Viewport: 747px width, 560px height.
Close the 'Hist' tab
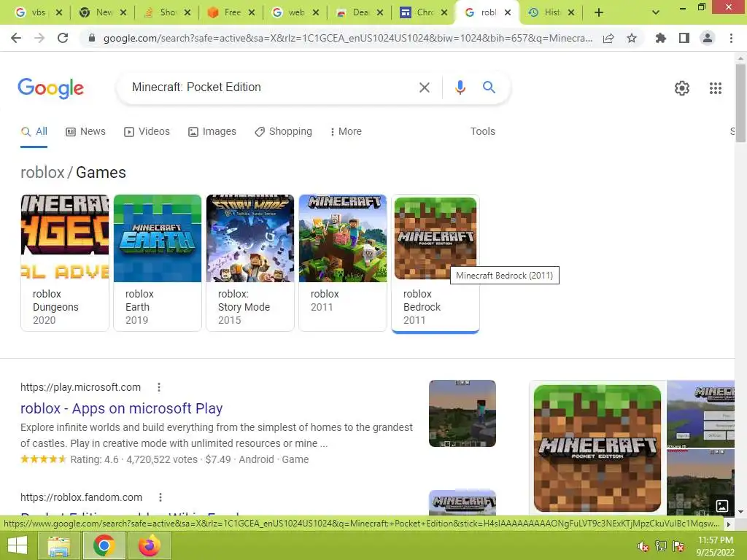571,13
